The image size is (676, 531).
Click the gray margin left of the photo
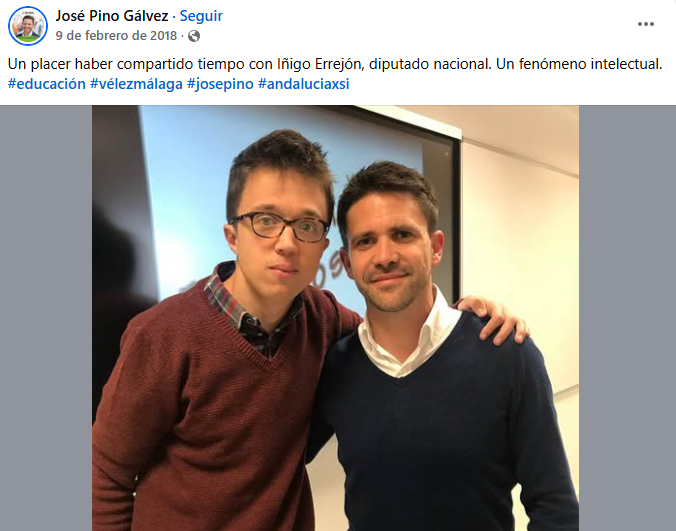pos(46,318)
